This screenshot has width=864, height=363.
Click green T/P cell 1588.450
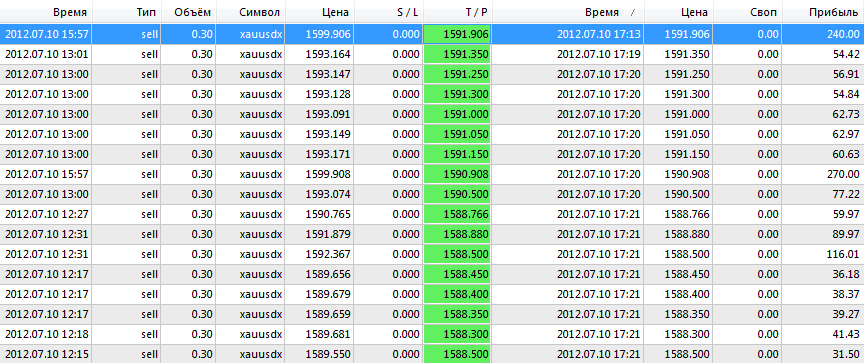[457, 274]
